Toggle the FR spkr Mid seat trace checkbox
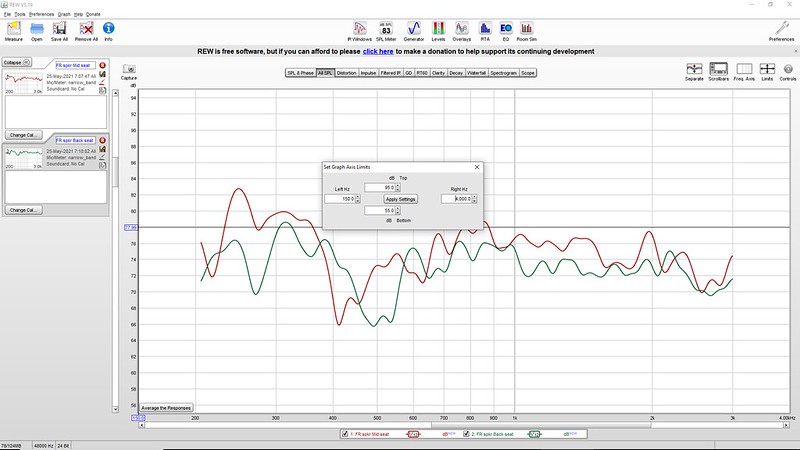This screenshot has width=800, height=450. 345,434
